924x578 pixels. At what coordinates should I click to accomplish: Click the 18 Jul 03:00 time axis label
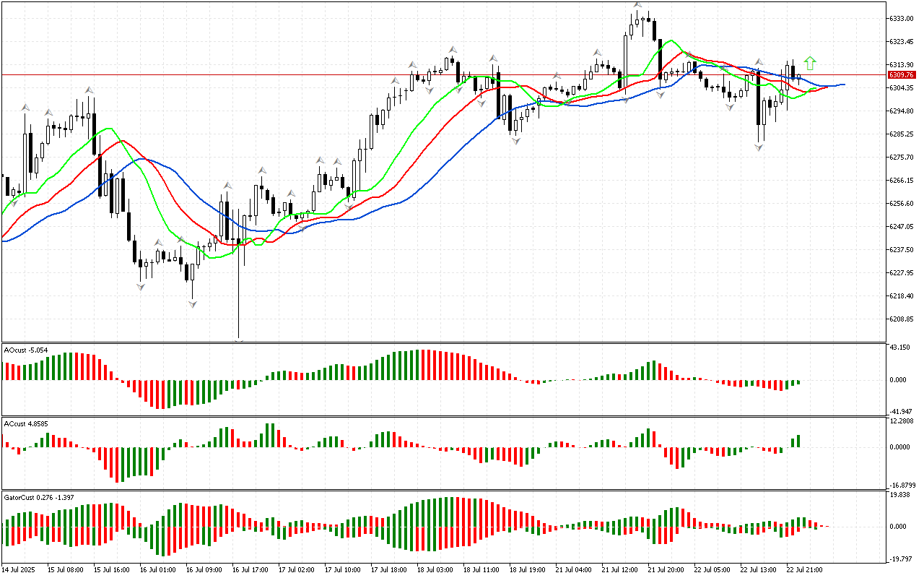[x=435, y=569]
